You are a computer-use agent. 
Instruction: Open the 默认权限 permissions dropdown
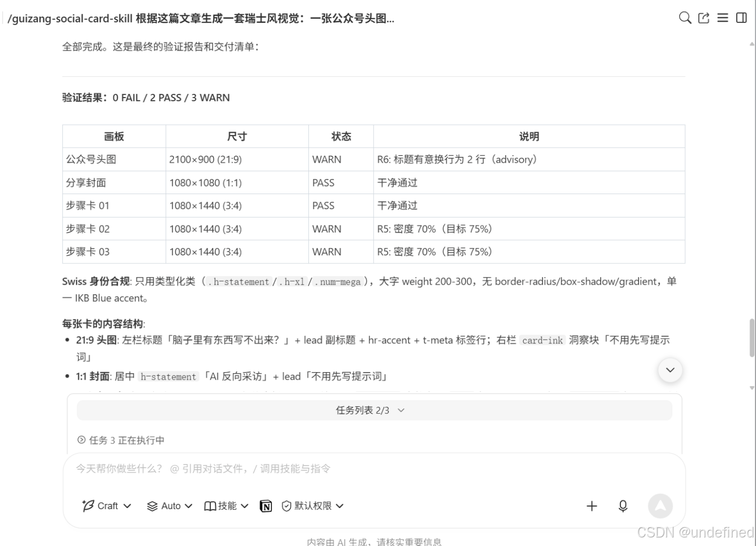pos(313,506)
